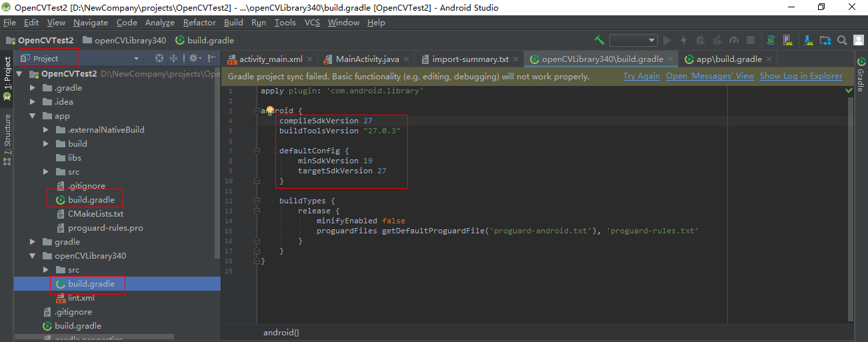Viewport: 868px width, 342px height.
Task: Fold the buildTypes block in gutter
Action: [257, 201]
